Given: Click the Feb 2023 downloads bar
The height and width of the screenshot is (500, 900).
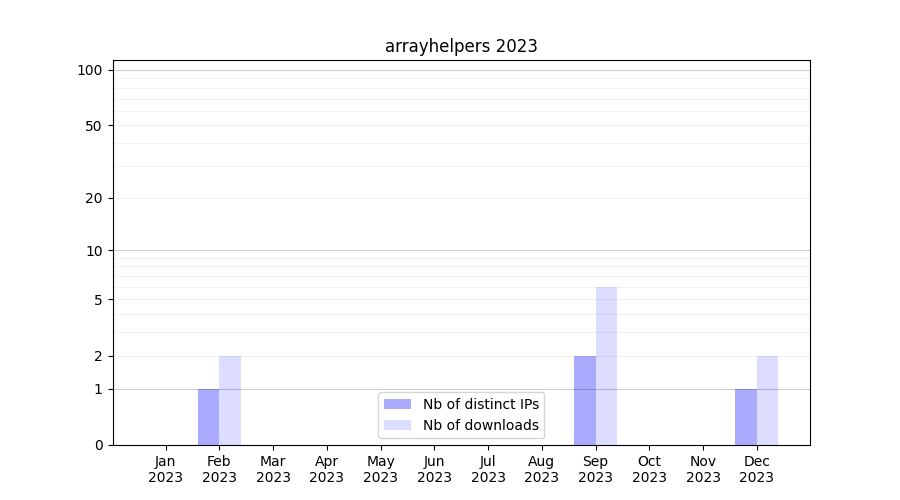Looking at the screenshot, I should (x=230, y=400).
